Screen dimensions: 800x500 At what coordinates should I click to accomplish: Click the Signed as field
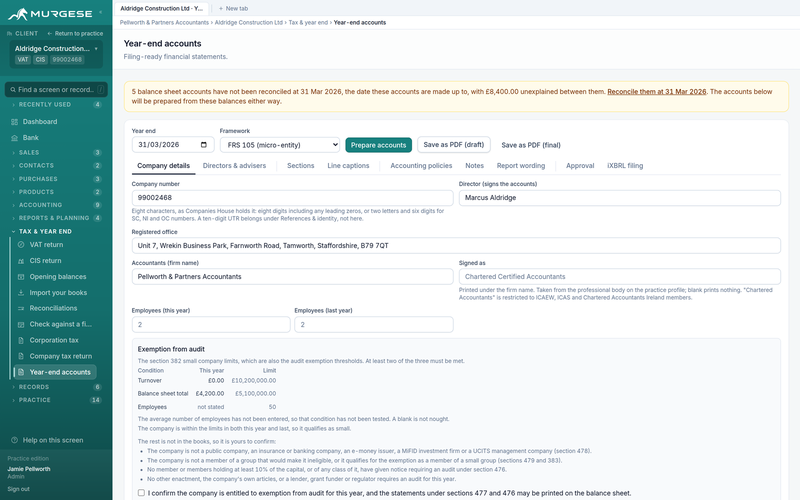coord(619,277)
